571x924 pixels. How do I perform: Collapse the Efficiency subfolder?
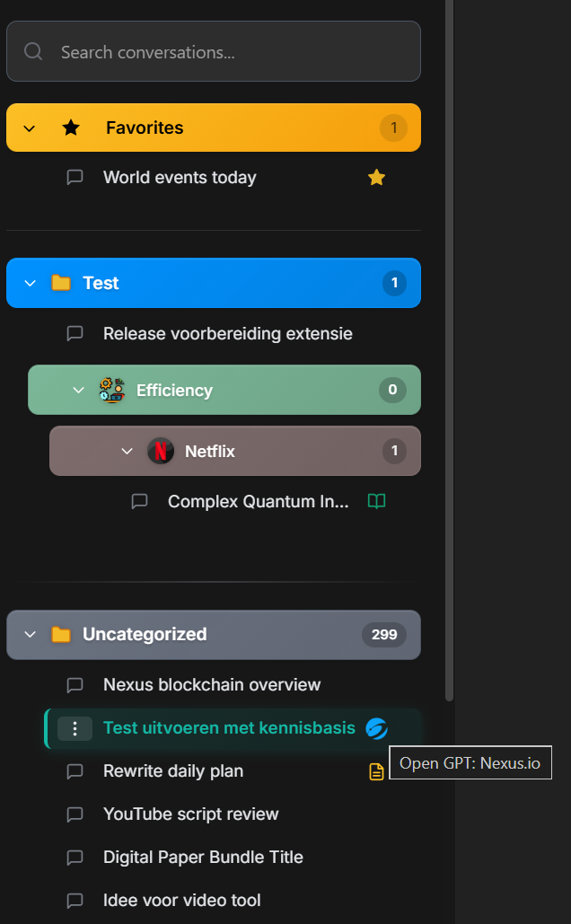click(x=77, y=390)
